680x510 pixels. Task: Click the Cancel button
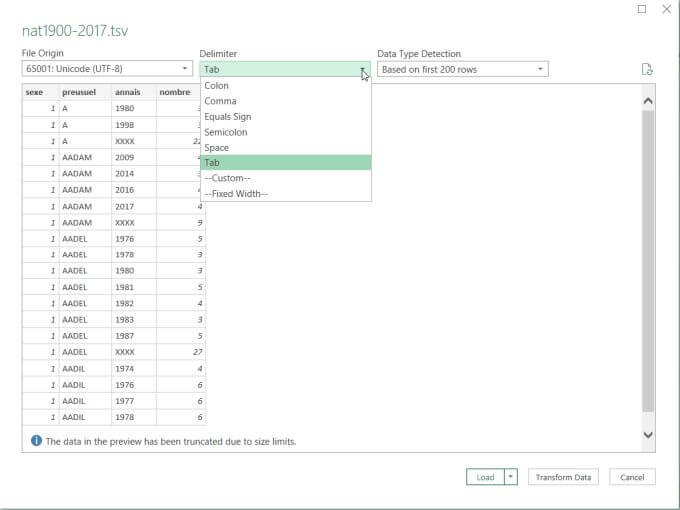tap(632, 477)
